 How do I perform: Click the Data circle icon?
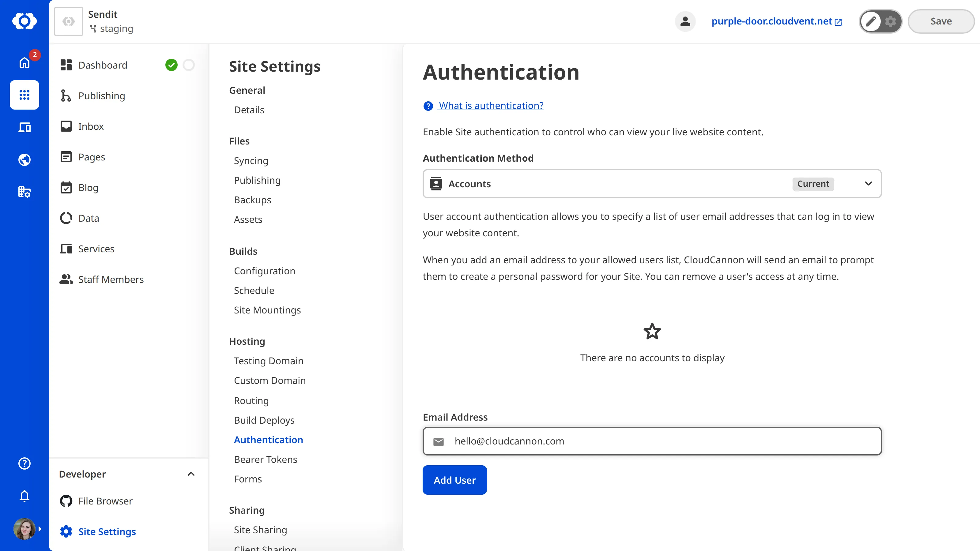tap(66, 218)
